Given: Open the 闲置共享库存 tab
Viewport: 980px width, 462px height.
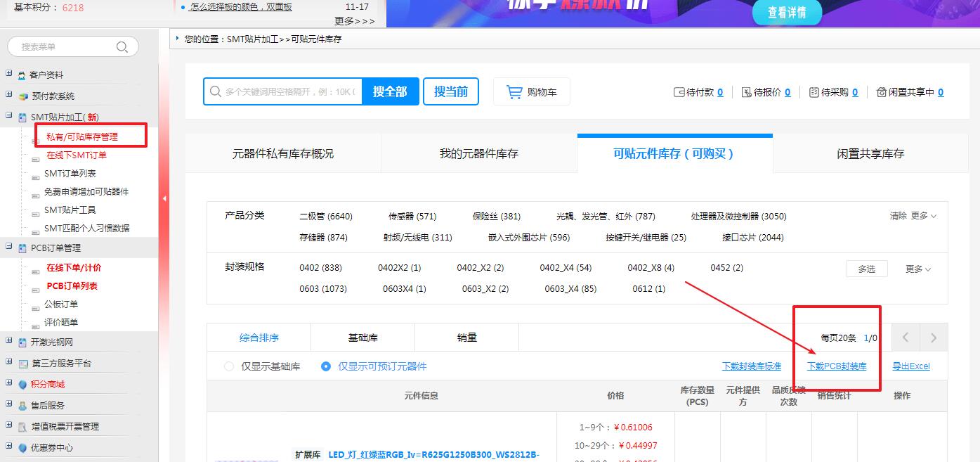Looking at the screenshot, I should coord(870,153).
